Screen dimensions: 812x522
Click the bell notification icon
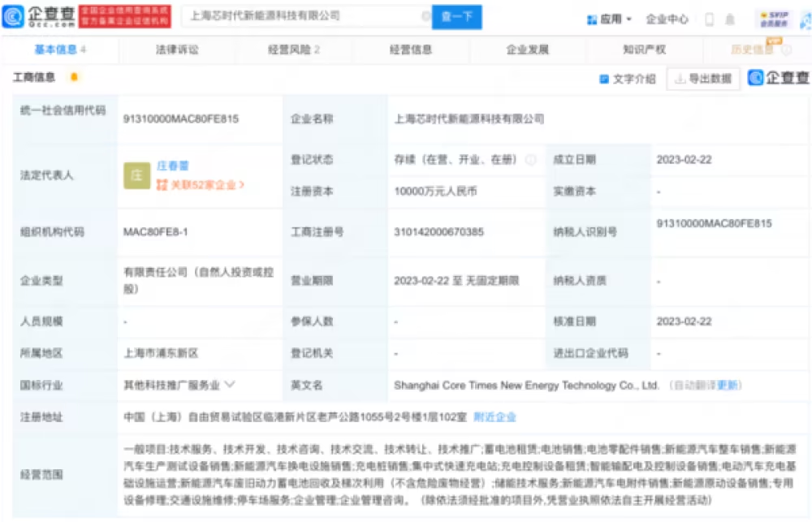point(730,19)
